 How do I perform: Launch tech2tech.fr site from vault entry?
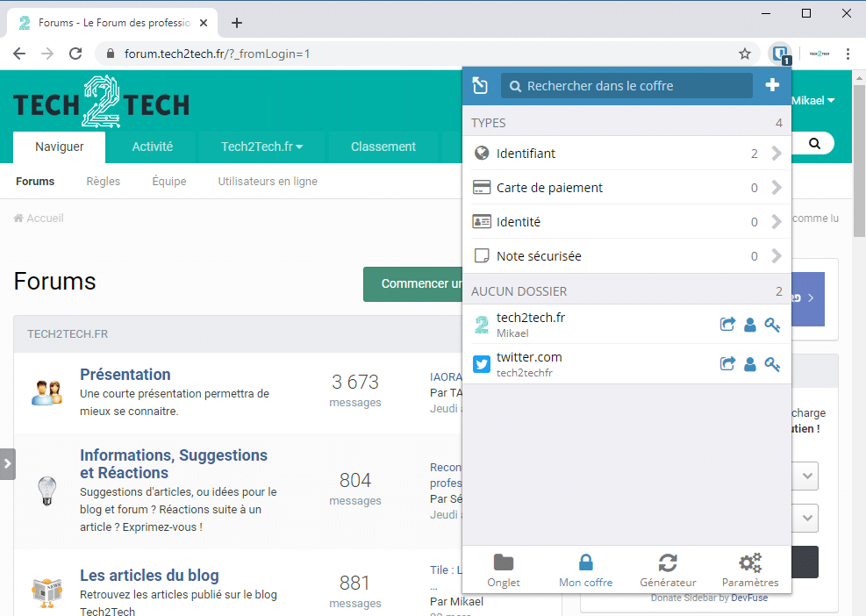pos(727,325)
